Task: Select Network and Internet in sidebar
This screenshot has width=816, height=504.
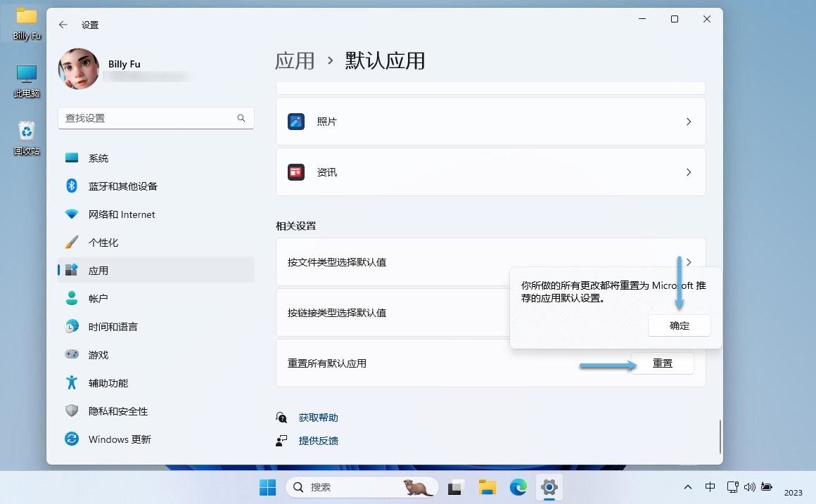Action: click(x=121, y=214)
